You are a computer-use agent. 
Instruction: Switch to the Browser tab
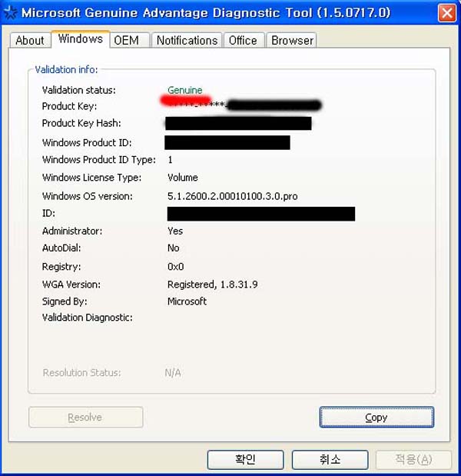tap(292, 41)
